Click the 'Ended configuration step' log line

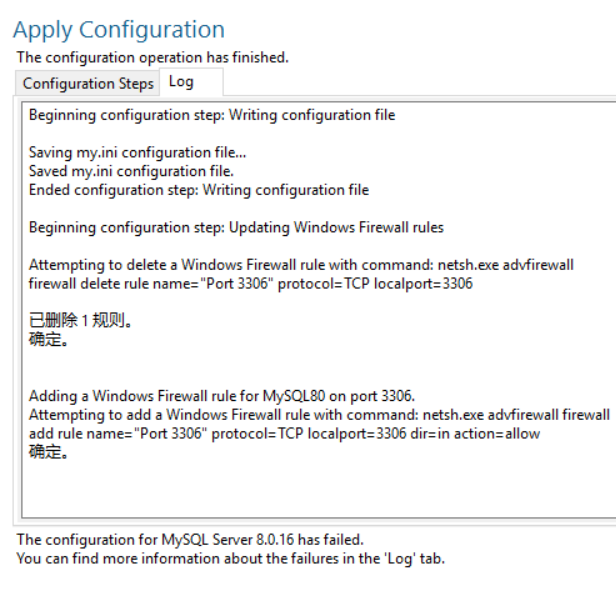tap(198, 190)
